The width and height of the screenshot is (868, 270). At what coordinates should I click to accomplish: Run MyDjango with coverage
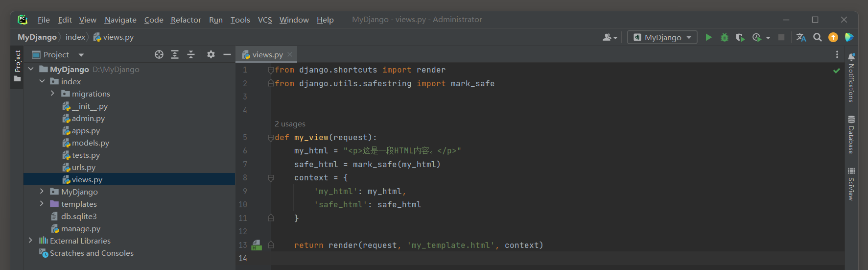[x=740, y=37]
